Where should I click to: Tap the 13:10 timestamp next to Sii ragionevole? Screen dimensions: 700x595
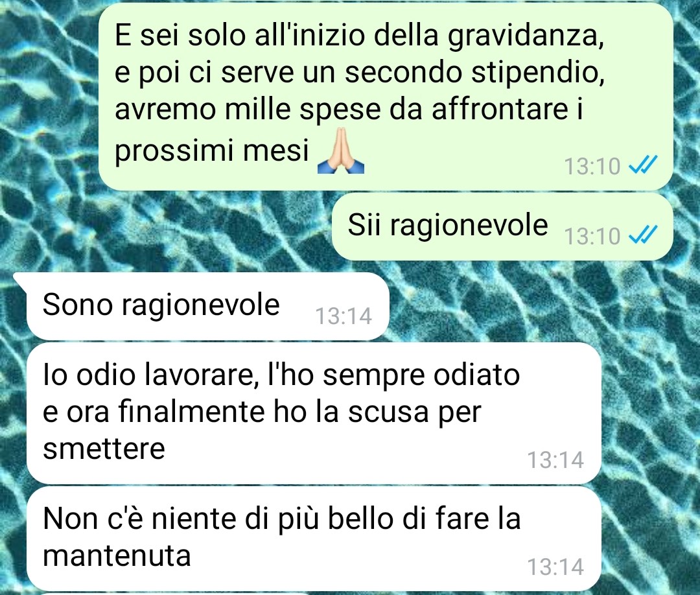592,236
